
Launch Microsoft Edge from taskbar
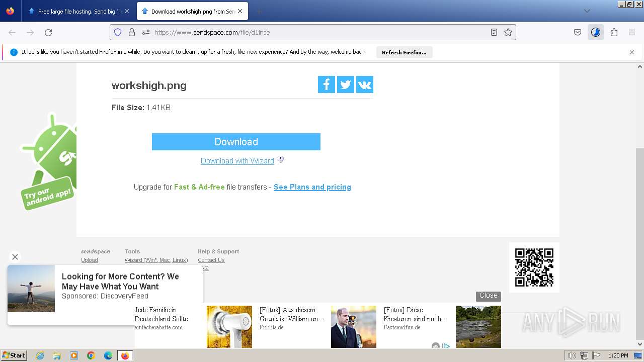click(108, 355)
